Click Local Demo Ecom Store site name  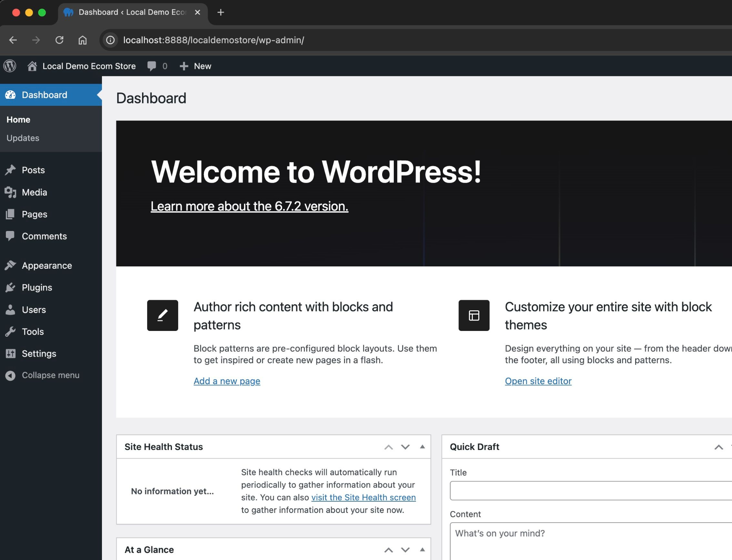pyautogui.click(x=89, y=66)
